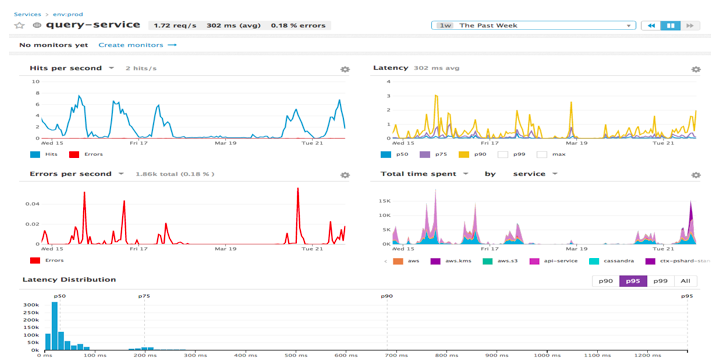Screen dimensions: 718x364
Task: Pause live time updates
Action: (670, 26)
